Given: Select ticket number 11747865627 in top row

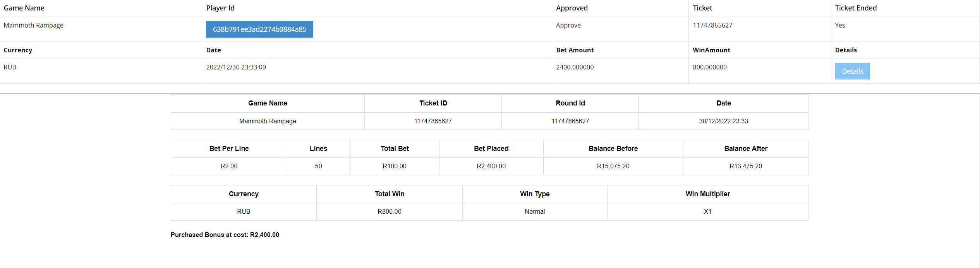Looking at the screenshot, I should pyautogui.click(x=712, y=25).
